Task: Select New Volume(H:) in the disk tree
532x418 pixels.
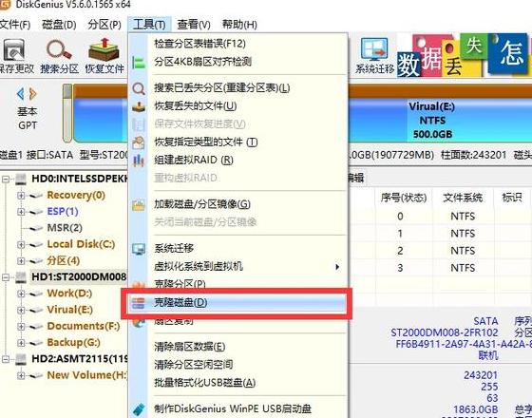Action: (86, 375)
